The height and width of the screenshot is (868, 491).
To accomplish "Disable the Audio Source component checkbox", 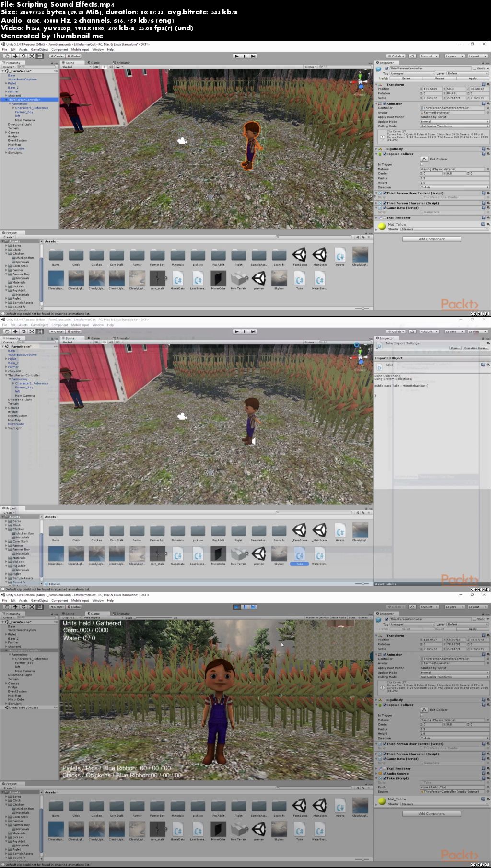I will point(385,774).
